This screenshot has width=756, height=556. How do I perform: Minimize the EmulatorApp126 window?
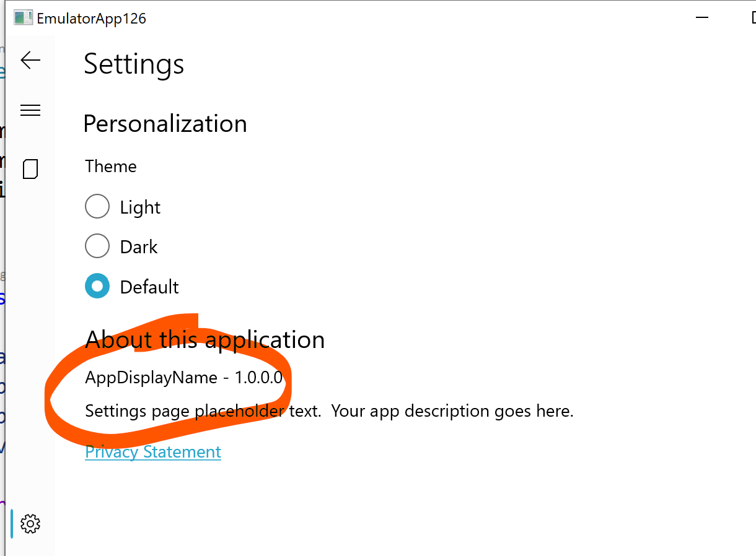[702, 17]
